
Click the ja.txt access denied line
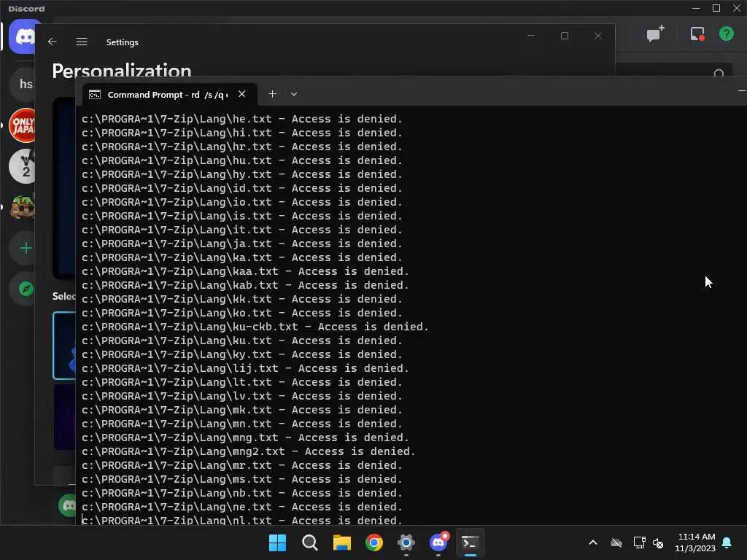[x=242, y=244]
